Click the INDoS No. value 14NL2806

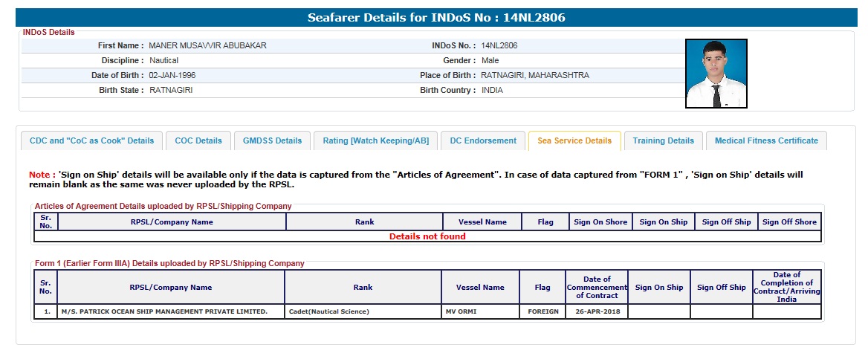(499, 45)
